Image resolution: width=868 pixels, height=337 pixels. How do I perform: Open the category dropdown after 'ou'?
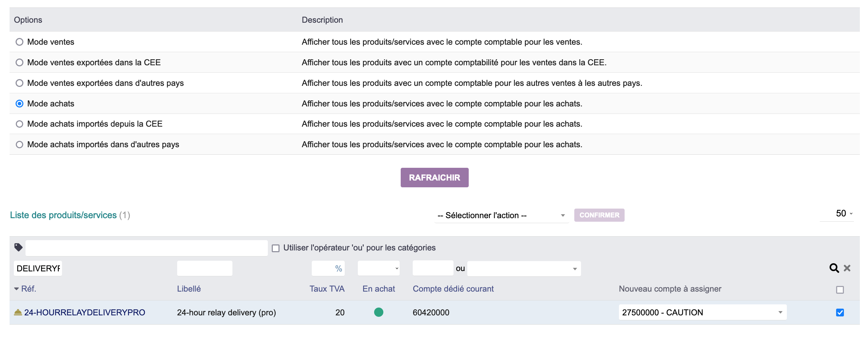pyautogui.click(x=524, y=269)
